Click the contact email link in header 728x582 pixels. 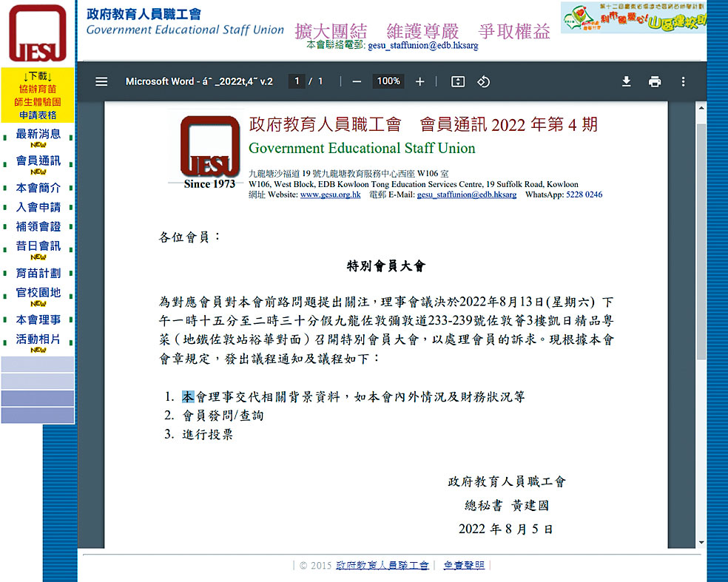pos(423,46)
